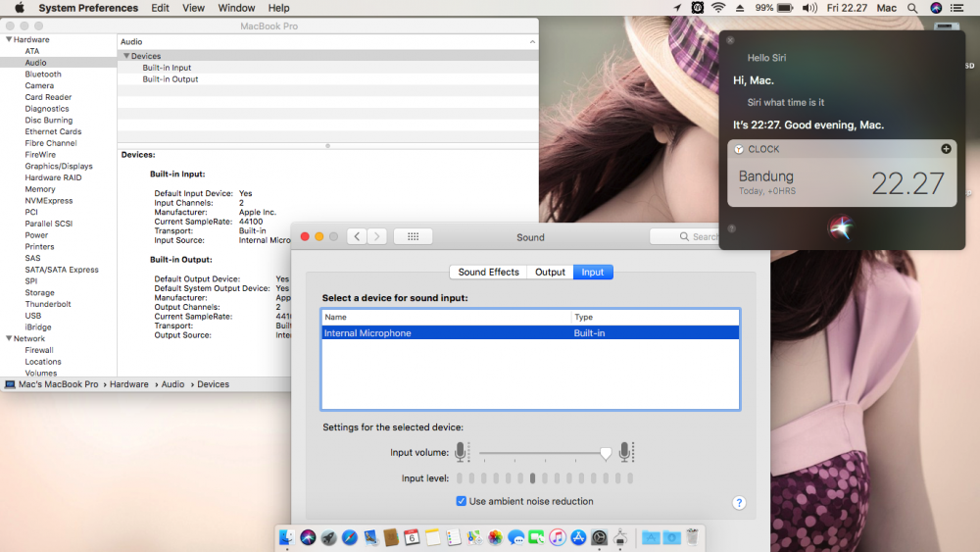Click Siri icon in the menu bar
This screenshot has height=552, width=980.
(x=936, y=8)
